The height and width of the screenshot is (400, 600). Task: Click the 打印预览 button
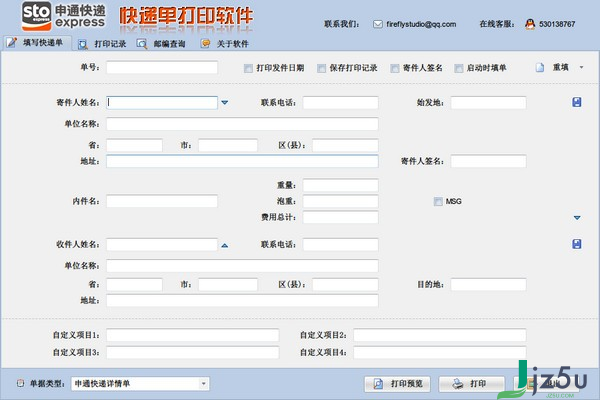pos(397,384)
